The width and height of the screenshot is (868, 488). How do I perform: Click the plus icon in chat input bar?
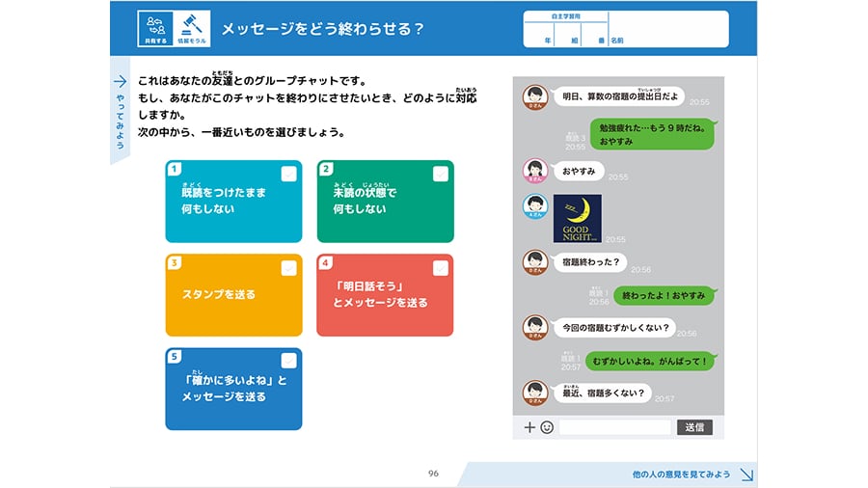[x=529, y=427]
